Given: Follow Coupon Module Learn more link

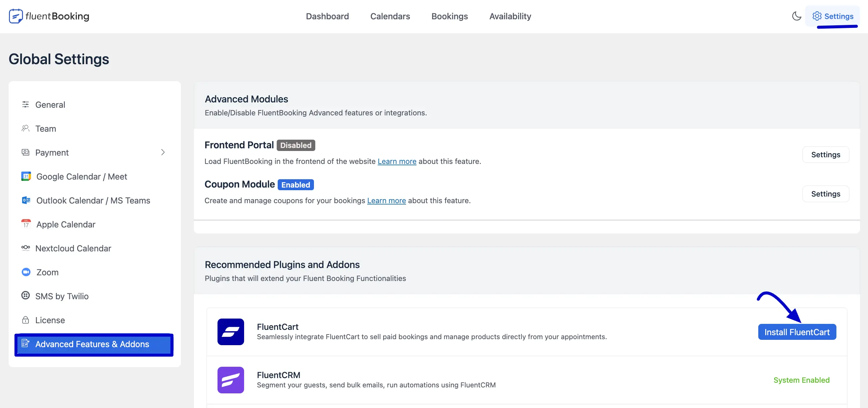Looking at the screenshot, I should (386, 201).
